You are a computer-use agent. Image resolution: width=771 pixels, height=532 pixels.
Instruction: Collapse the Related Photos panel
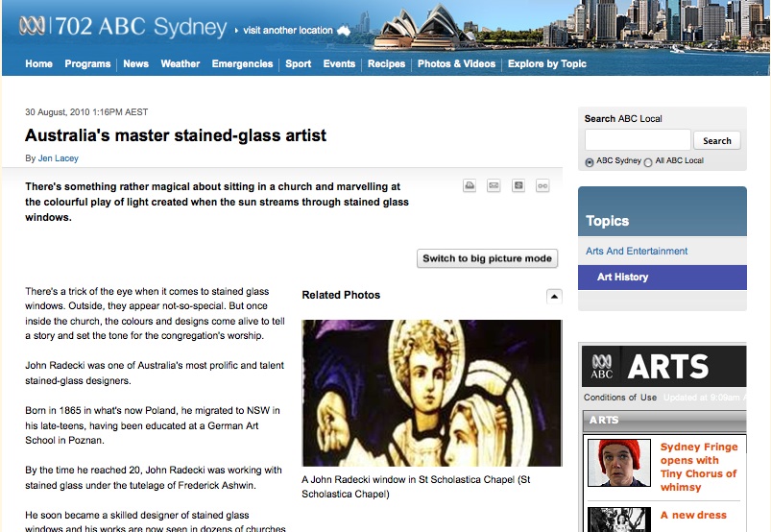click(554, 297)
